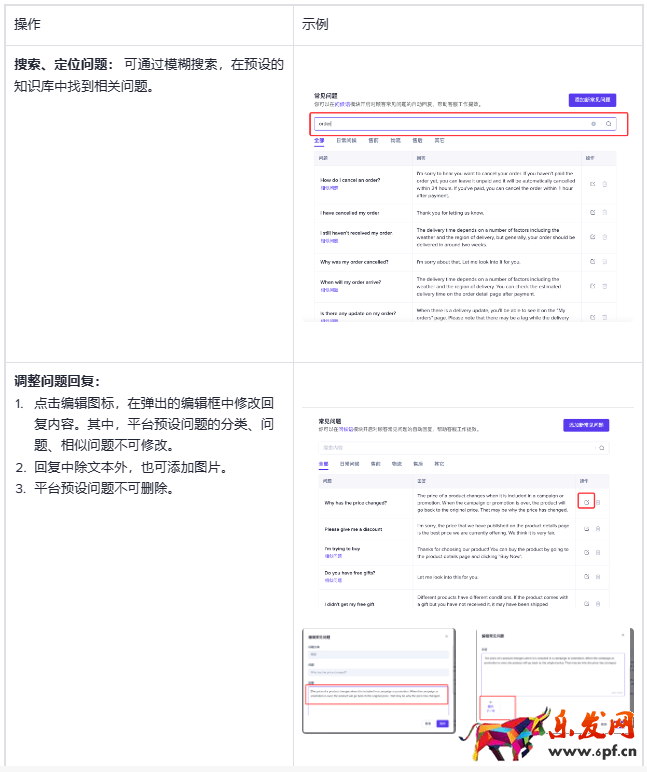The image size is (647, 772).
Task: Delete the 'How do I cancel an order?' question
Action: click(x=605, y=184)
